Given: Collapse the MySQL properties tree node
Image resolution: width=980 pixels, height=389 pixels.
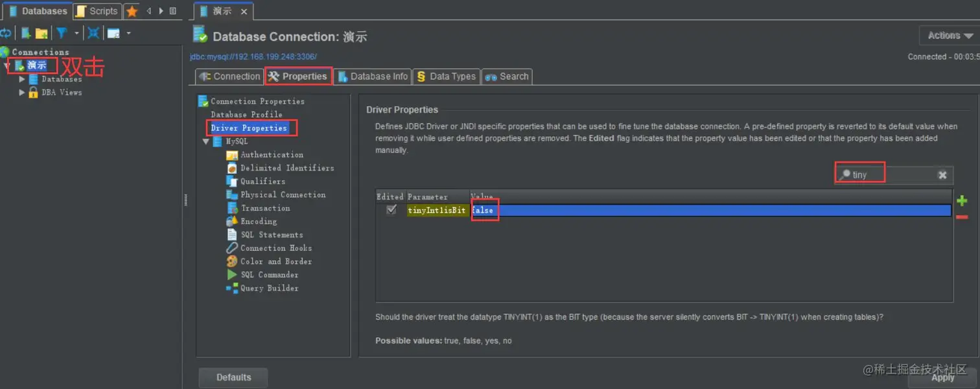Looking at the screenshot, I should (206, 141).
